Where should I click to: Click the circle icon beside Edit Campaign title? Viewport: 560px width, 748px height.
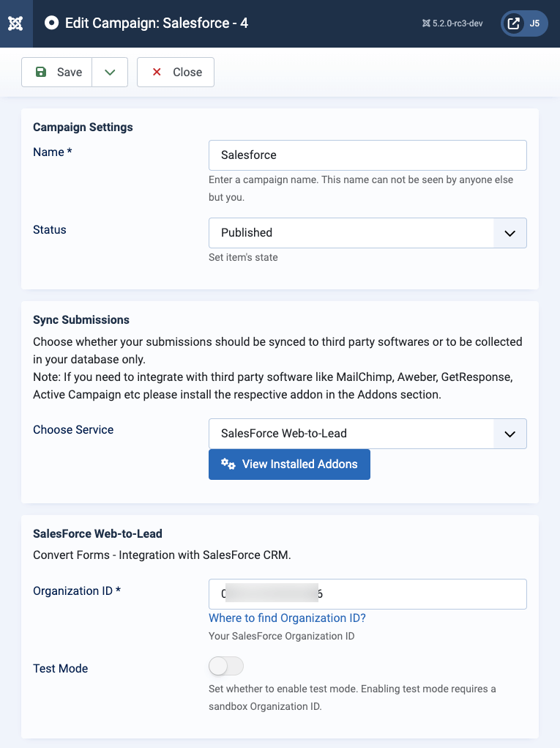pyautogui.click(x=51, y=23)
